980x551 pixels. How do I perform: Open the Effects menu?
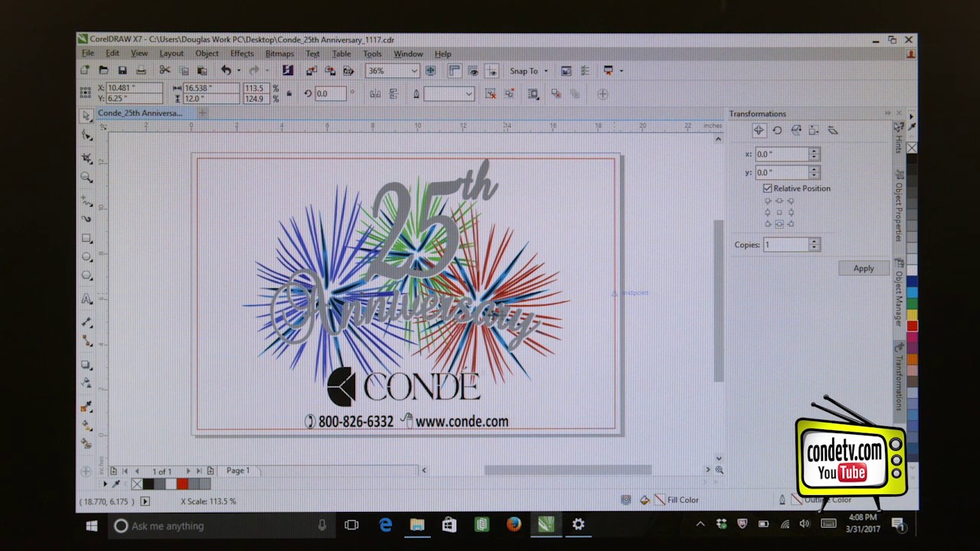pyautogui.click(x=242, y=54)
